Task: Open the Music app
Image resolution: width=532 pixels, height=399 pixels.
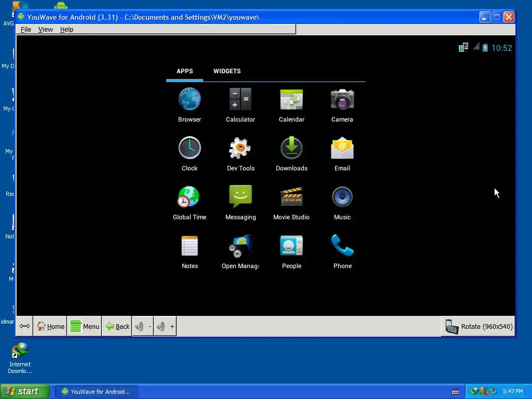Action: pyautogui.click(x=342, y=203)
